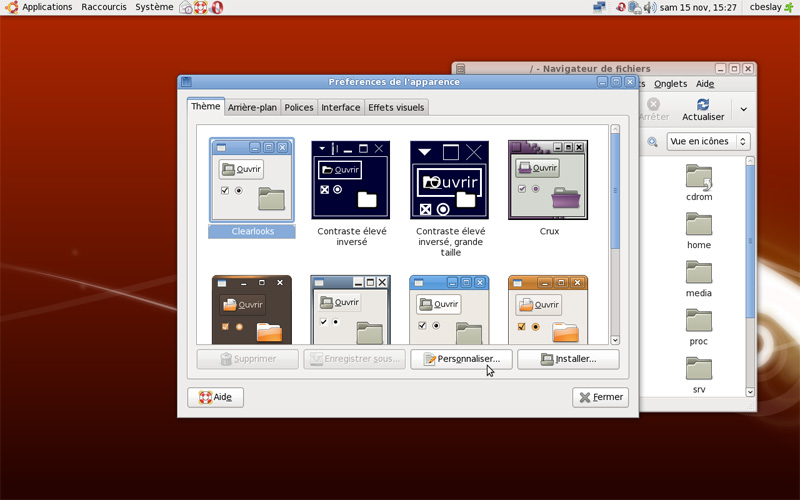Open the Polices tab
800x500 pixels.
pyautogui.click(x=299, y=108)
